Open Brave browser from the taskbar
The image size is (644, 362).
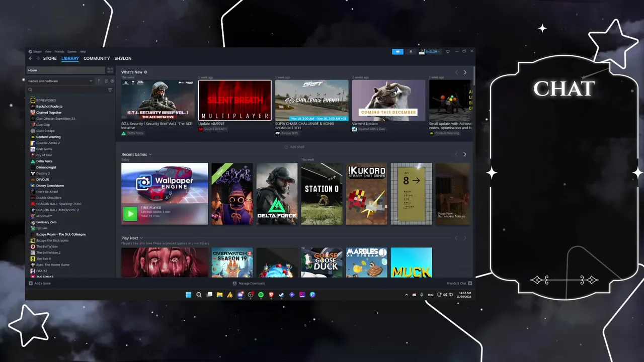(271, 295)
